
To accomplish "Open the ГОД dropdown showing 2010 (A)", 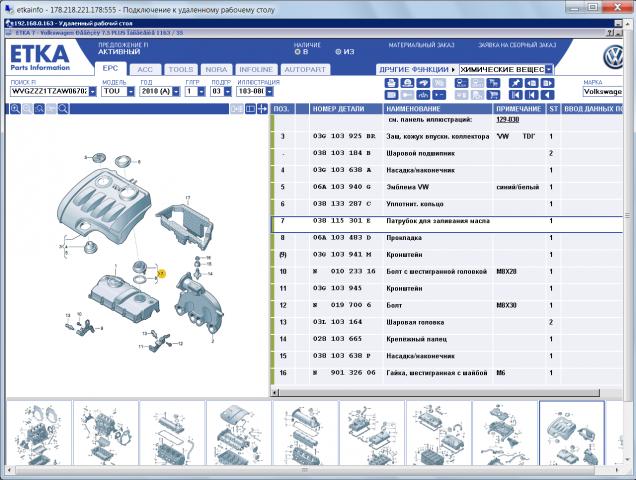I will coord(176,92).
